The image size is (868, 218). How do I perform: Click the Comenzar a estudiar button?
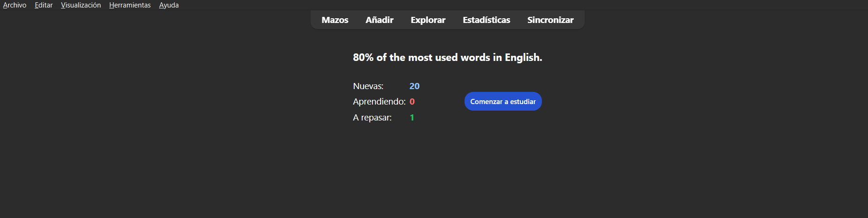(x=503, y=102)
